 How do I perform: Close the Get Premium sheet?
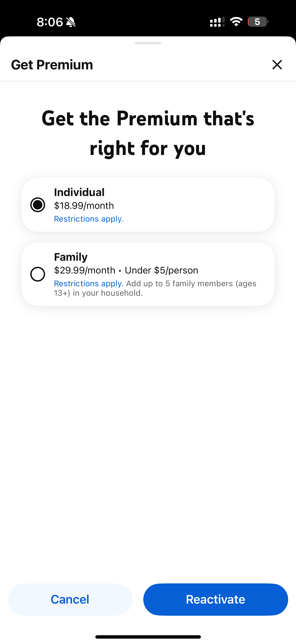277,65
